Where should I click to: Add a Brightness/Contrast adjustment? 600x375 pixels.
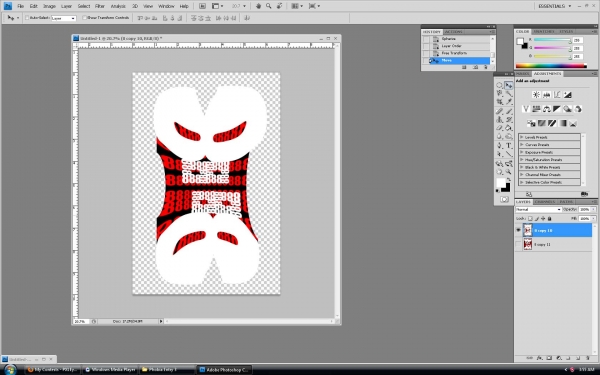pos(536,95)
